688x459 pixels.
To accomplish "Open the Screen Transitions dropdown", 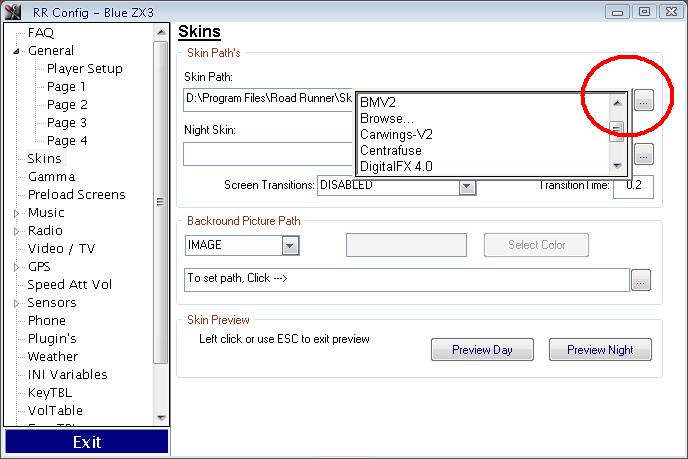I will tap(467, 186).
